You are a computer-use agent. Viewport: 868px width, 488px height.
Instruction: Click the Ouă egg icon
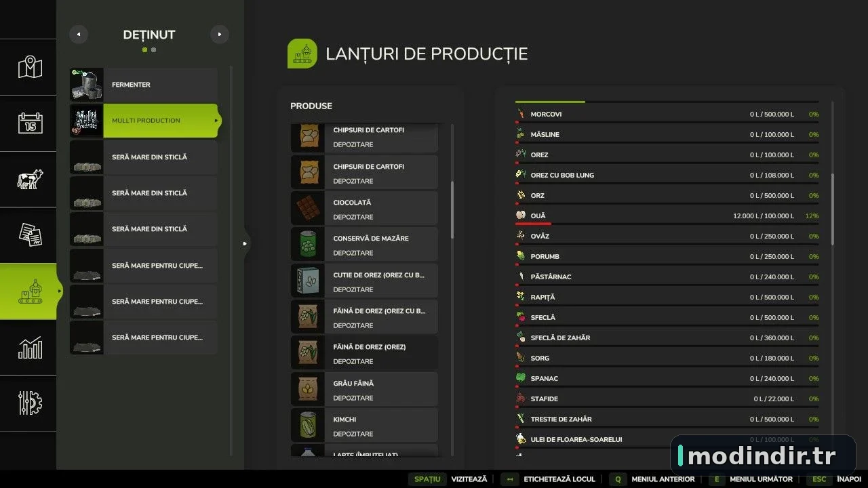click(521, 216)
